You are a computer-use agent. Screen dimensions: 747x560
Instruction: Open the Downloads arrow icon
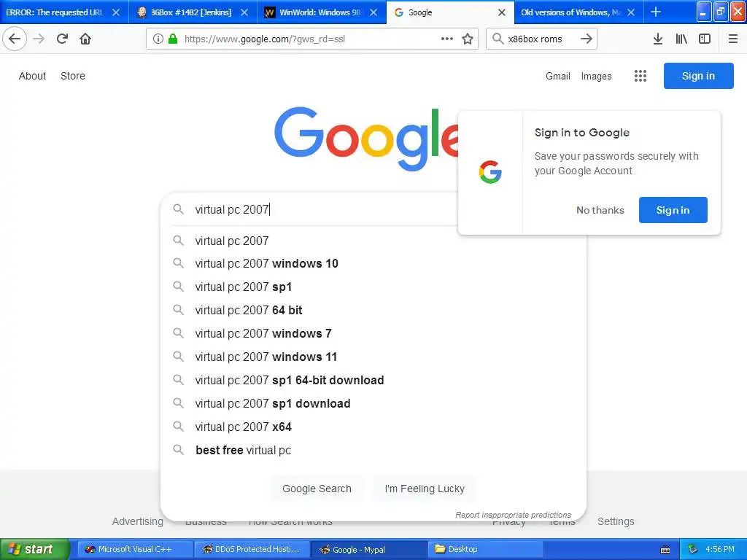[657, 39]
